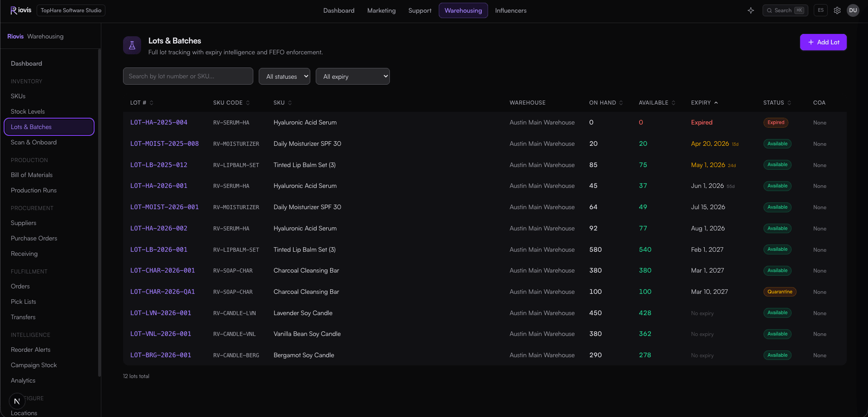Screen dimensions: 868x417
Task: Open lot LOT-MOIST-2025-008 link
Action: 165,144
